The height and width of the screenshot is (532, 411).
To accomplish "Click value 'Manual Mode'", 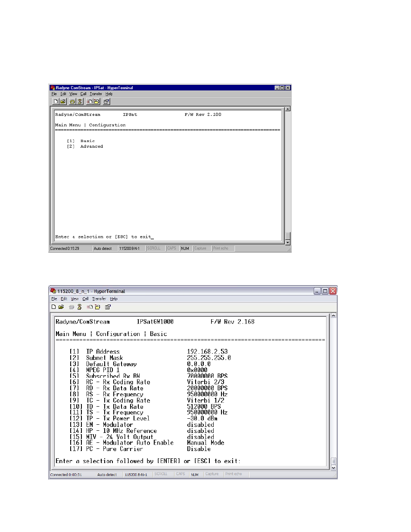I will coord(205,442).
